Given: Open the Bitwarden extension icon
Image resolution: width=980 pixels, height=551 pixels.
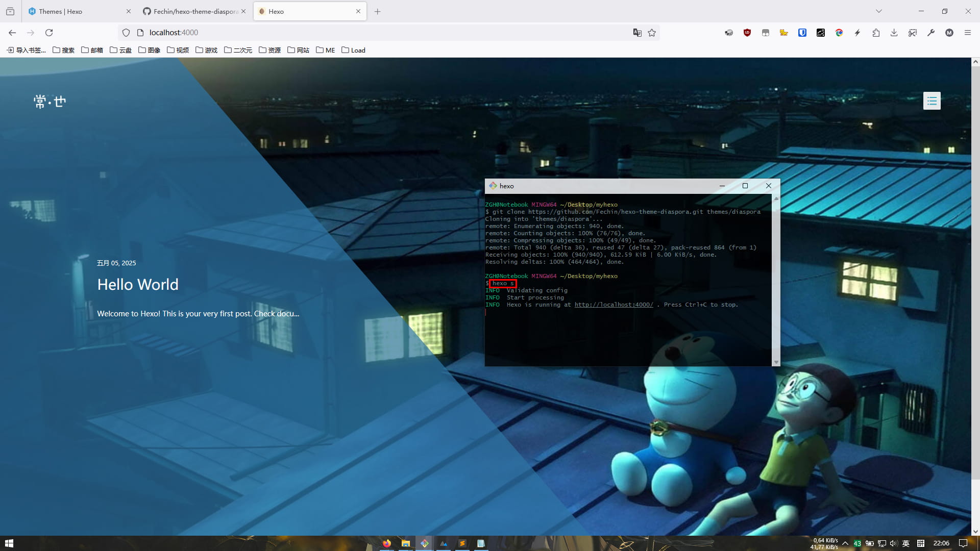Looking at the screenshot, I should coord(802,33).
